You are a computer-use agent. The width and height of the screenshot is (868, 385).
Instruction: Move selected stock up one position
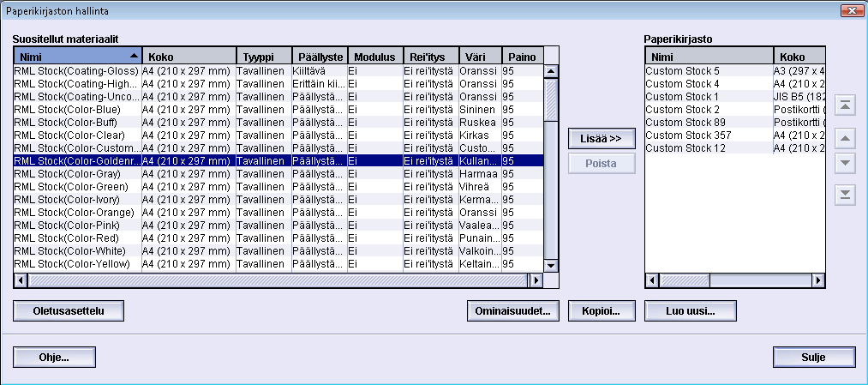845,138
